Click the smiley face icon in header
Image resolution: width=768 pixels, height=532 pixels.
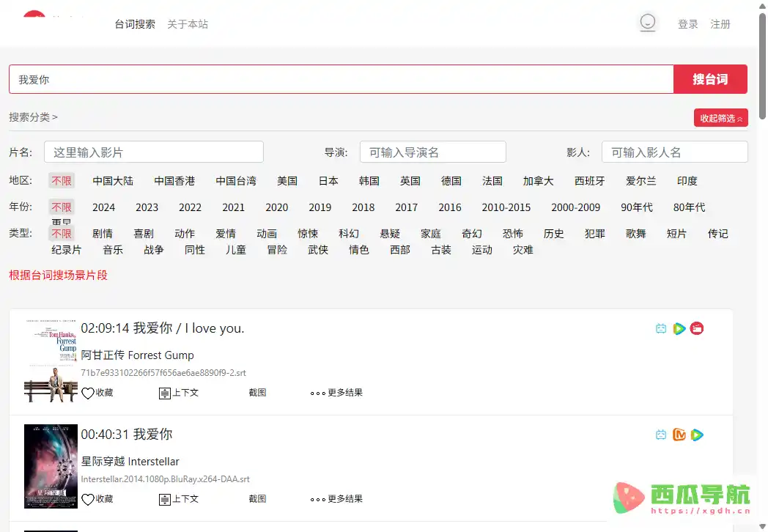(x=648, y=23)
